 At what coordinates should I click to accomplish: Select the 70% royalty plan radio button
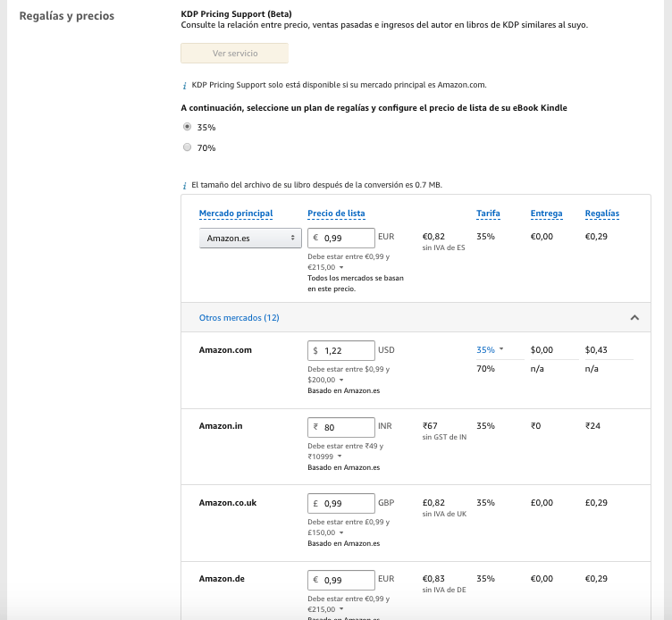[x=187, y=147]
